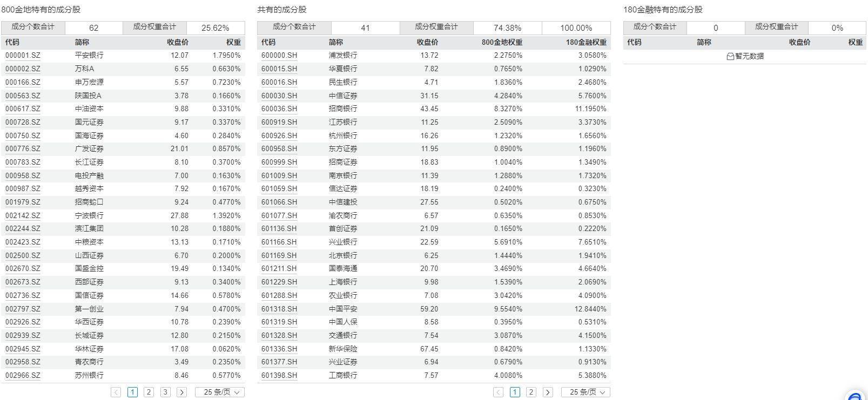Viewport: 868px width, 400px height.
Task: Open stock code 601166.SH link
Action: pyautogui.click(x=279, y=242)
